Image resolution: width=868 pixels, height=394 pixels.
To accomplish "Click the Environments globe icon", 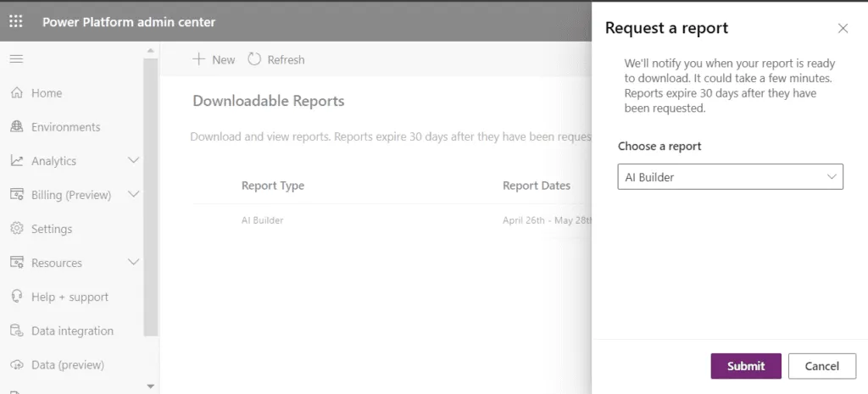I will [x=17, y=127].
